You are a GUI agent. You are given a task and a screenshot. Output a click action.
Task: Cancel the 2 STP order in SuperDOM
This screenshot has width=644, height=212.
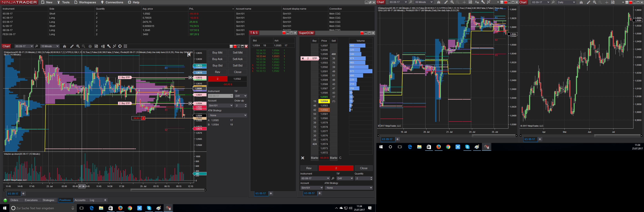(303, 58)
